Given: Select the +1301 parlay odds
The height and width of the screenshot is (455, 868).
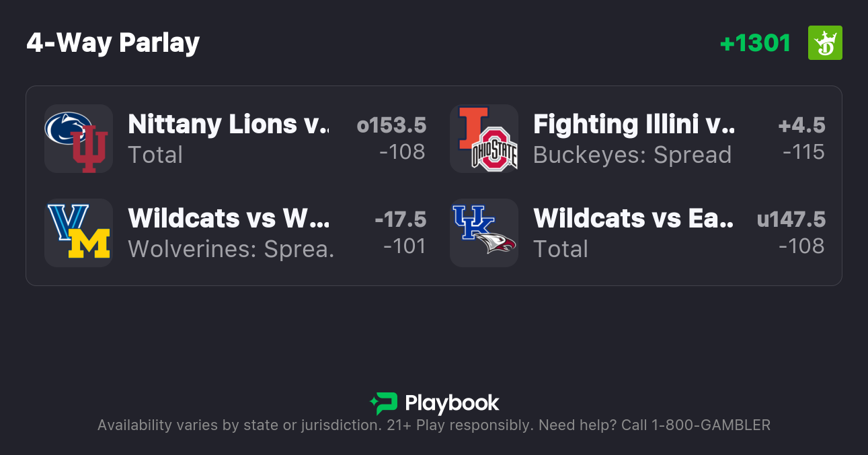Looking at the screenshot, I should tap(755, 43).
